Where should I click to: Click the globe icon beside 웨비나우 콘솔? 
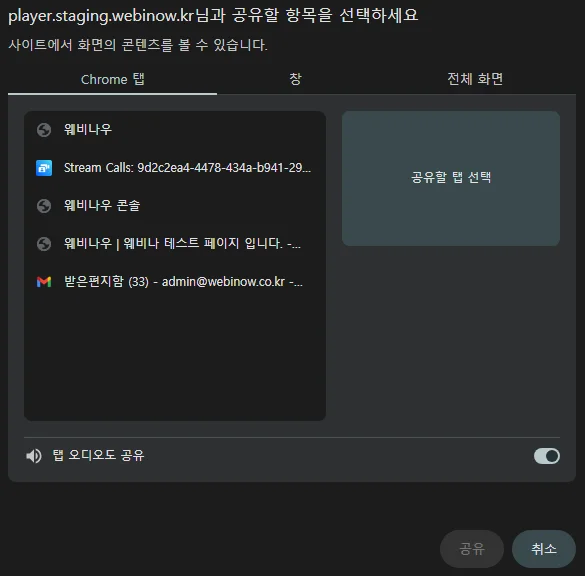tap(44, 206)
